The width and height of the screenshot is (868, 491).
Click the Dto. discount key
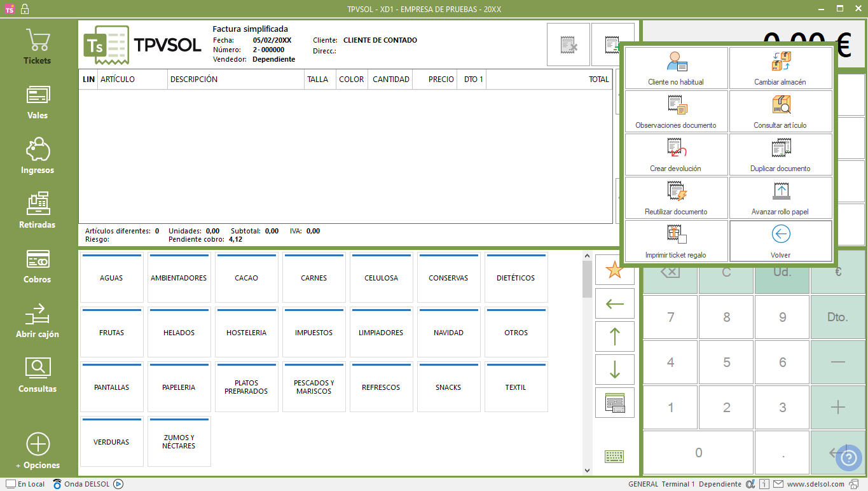point(838,317)
